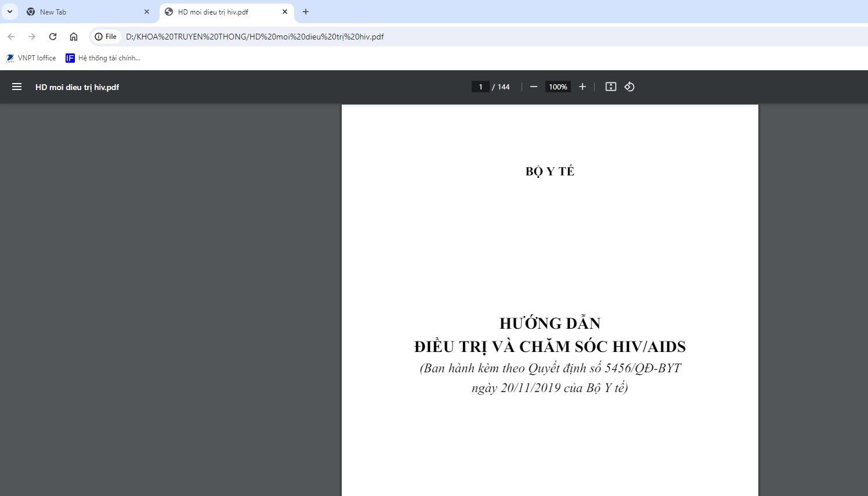Screen dimensions: 868x496
Task: Click ĐIỀU TRỊ VÀ CHĂM SÓC HIV/AIDS line
Action: 550,347
